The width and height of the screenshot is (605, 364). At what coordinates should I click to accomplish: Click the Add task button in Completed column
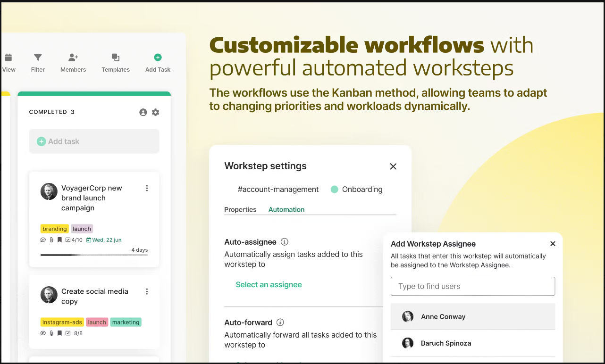pos(94,141)
